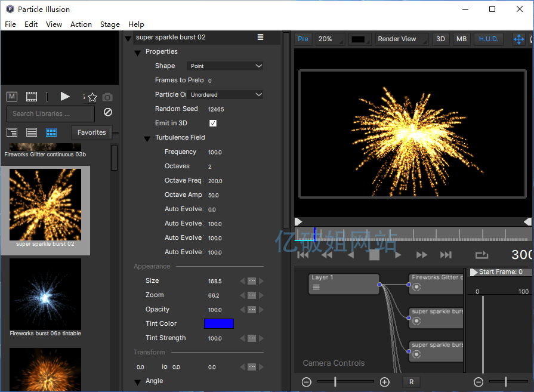Click the blue Tint Color swatch
This screenshot has height=392, width=534.
tap(219, 324)
